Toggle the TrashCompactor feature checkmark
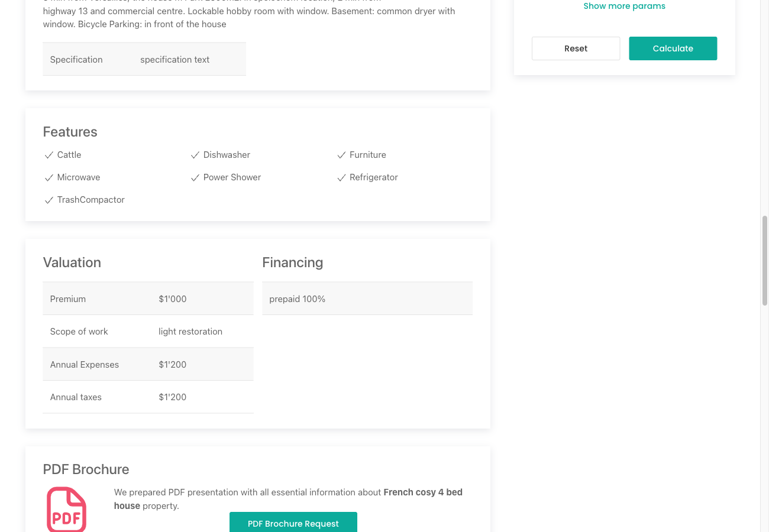The height and width of the screenshot is (532, 769). point(49,200)
